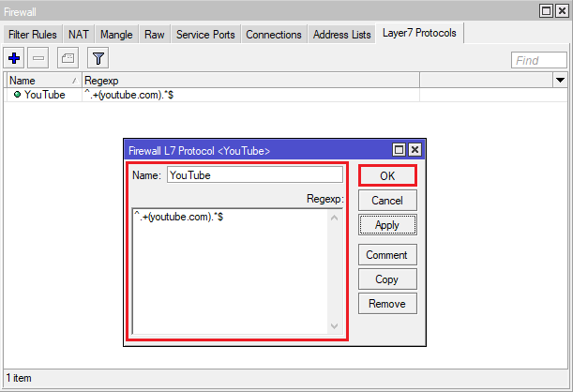This screenshot has height=392, width=573.
Task: Click the '1 item' status bar text
Action: (19, 378)
